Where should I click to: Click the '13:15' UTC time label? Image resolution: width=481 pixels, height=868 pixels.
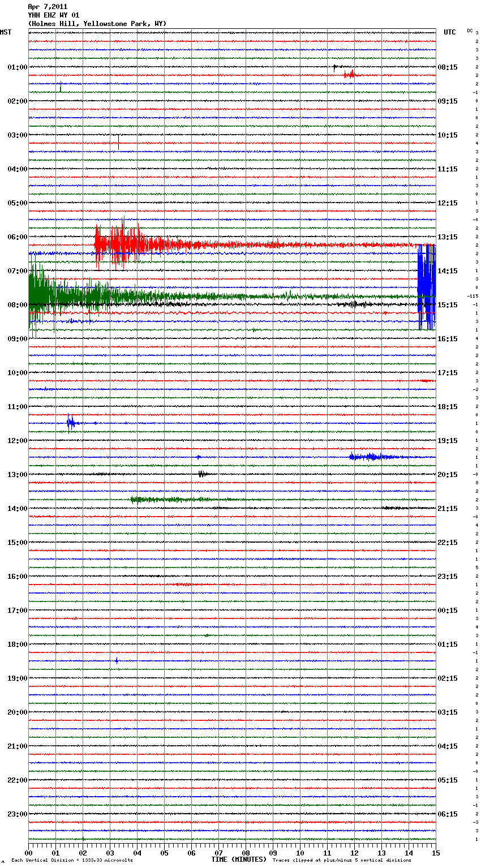[448, 237]
